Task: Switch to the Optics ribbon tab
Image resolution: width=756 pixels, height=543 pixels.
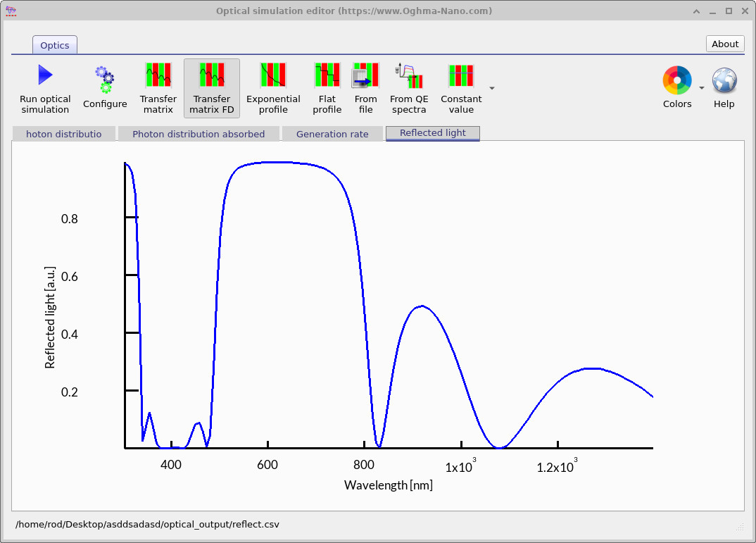Action: [55, 45]
